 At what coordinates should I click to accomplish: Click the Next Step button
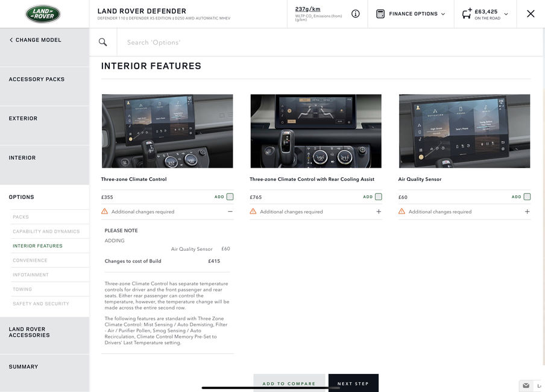point(353,384)
